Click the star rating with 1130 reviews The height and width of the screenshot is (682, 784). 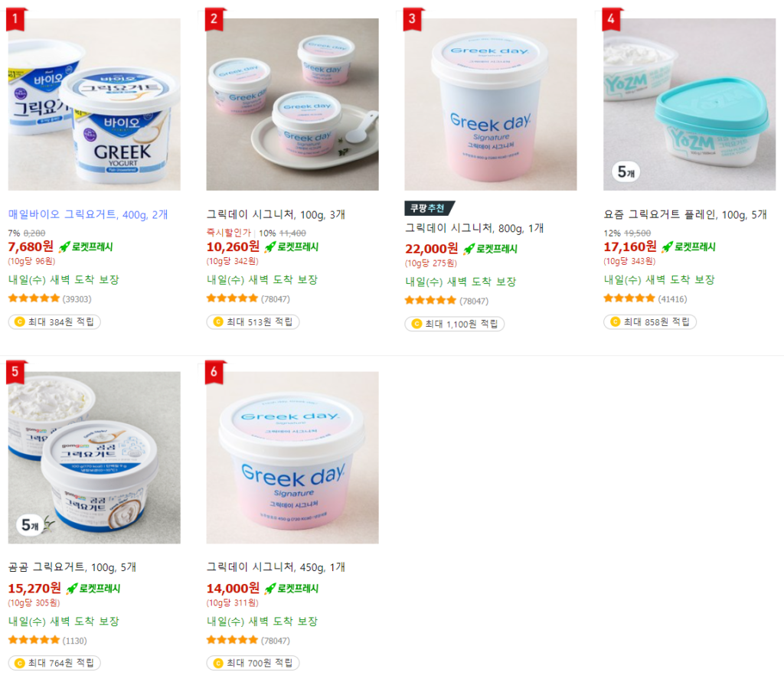click(x=34, y=641)
